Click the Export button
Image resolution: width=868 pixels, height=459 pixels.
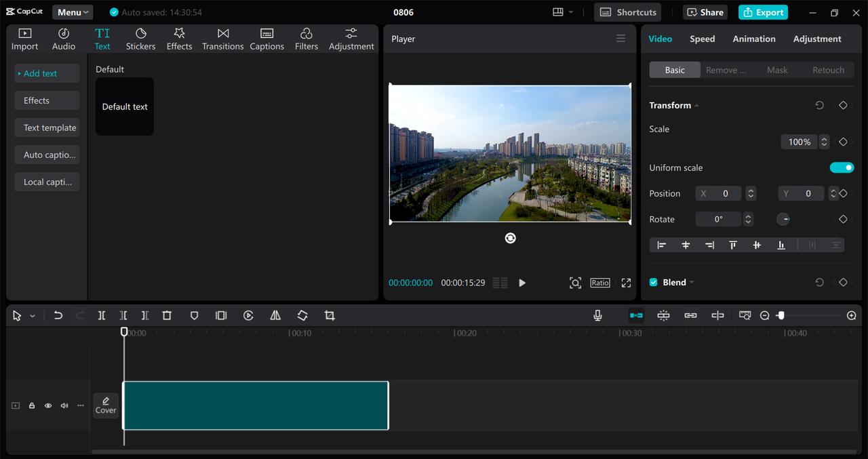coord(763,12)
